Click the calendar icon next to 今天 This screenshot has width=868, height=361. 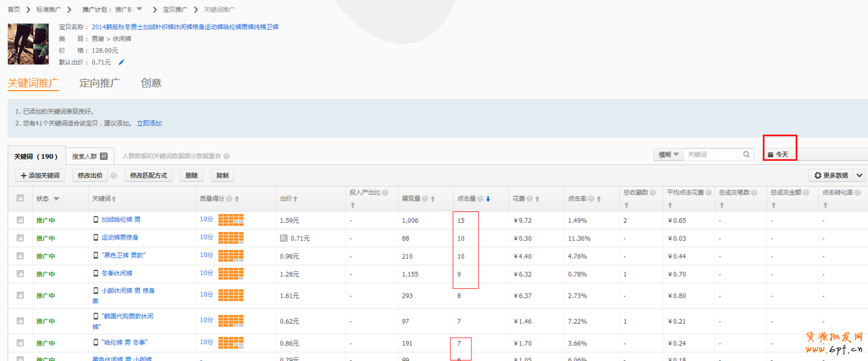click(x=770, y=155)
